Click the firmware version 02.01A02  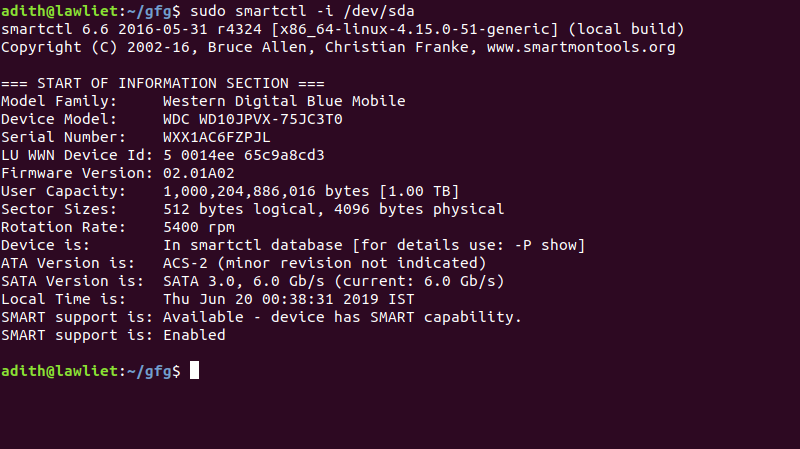(198, 173)
